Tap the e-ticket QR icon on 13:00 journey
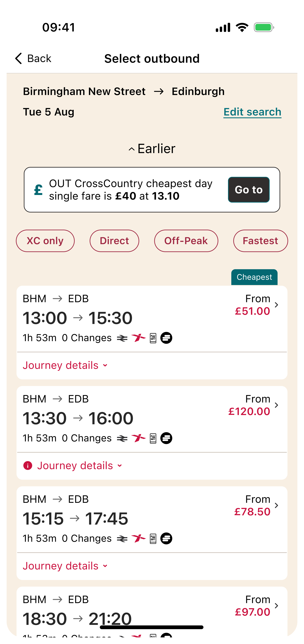The width and height of the screenshot is (304, 644). tap(153, 338)
